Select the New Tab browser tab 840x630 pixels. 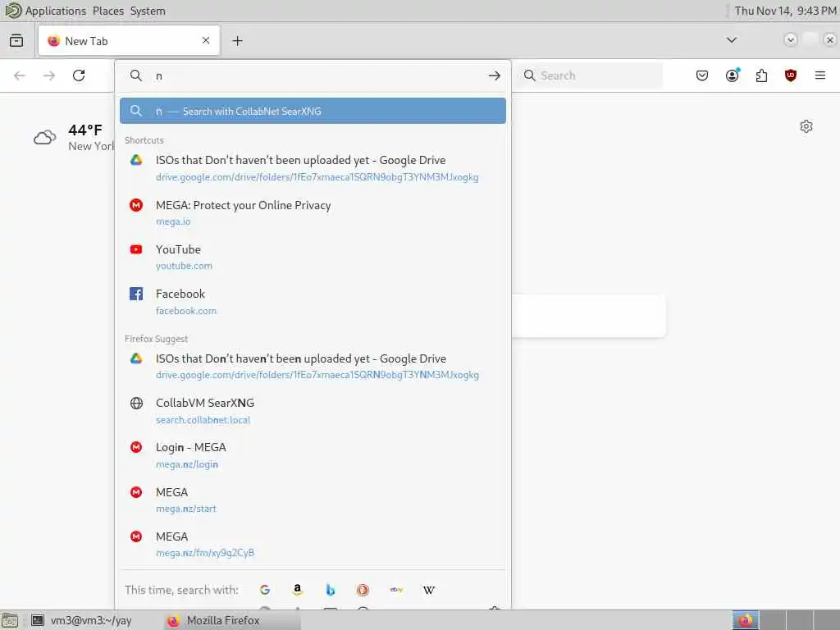point(129,40)
